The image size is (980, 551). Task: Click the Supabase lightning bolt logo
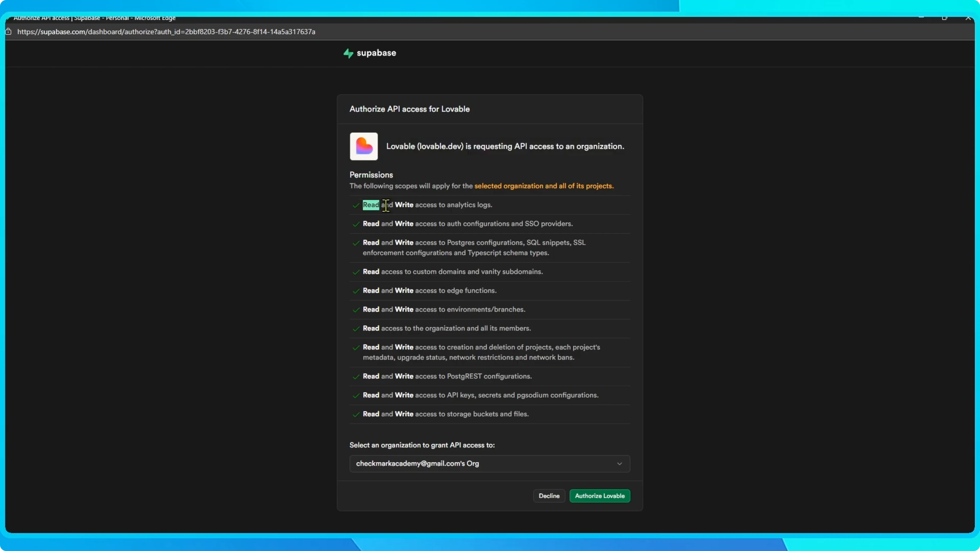pyautogui.click(x=348, y=53)
